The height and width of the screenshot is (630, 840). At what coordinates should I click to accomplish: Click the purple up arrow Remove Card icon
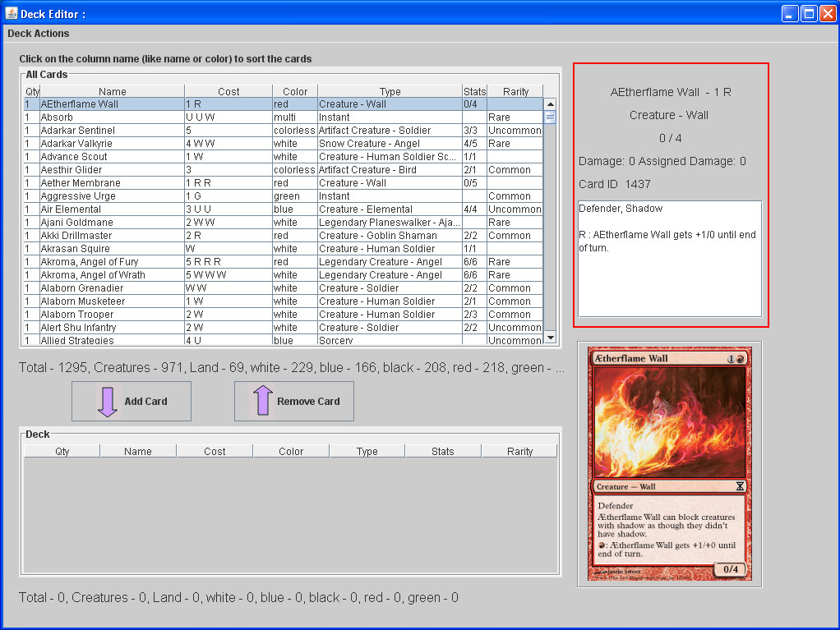[x=262, y=402]
